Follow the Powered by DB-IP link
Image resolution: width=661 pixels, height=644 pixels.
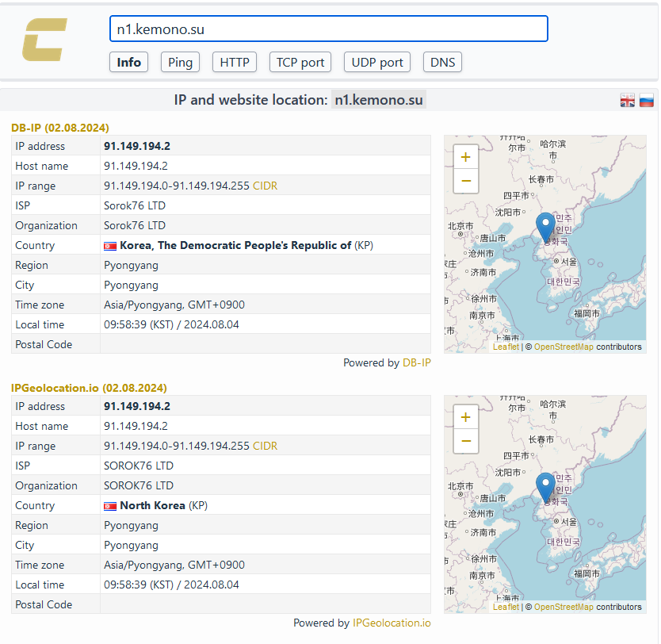417,362
